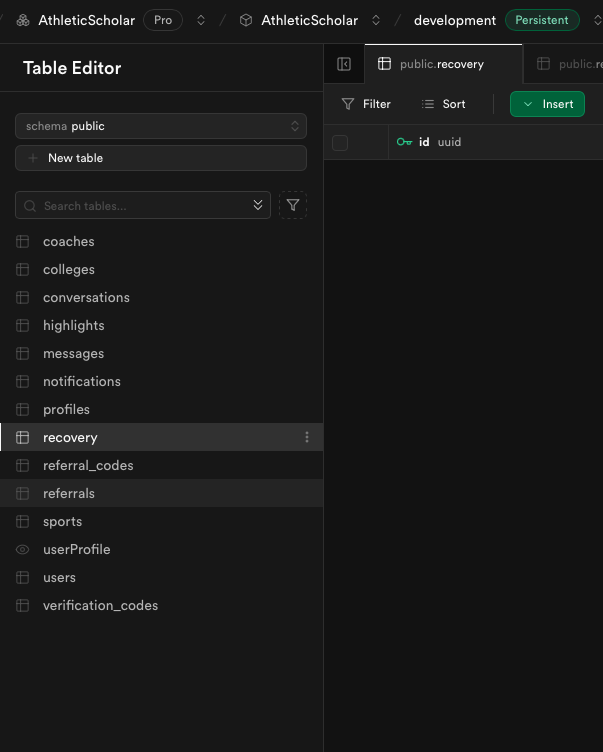Click the AthleticScholar project cube icon
This screenshot has width=603, height=752.
point(246,20)
